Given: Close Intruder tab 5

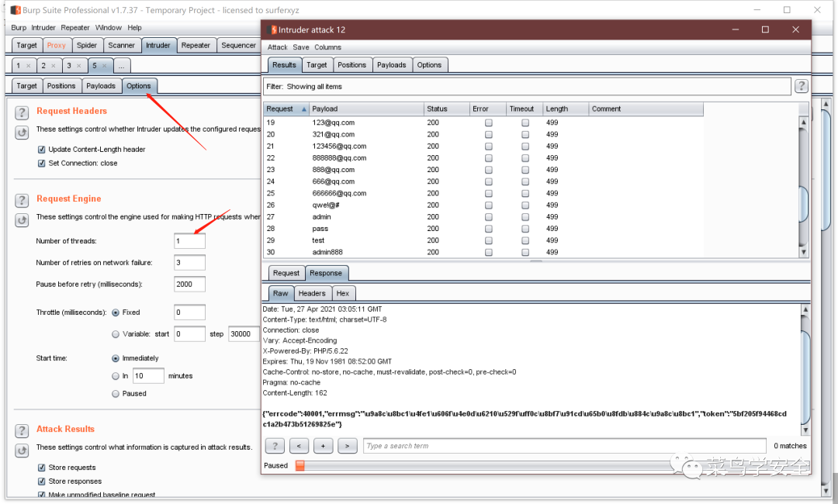Looking at the screenshot, I should coord(104,66).
